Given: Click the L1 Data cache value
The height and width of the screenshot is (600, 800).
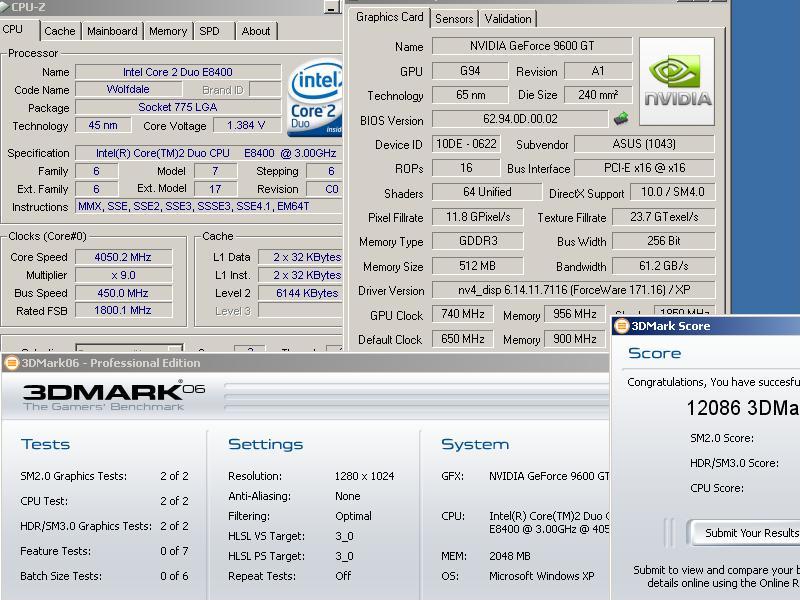Looking at the screenshot, I should click(x=301, y=257).
